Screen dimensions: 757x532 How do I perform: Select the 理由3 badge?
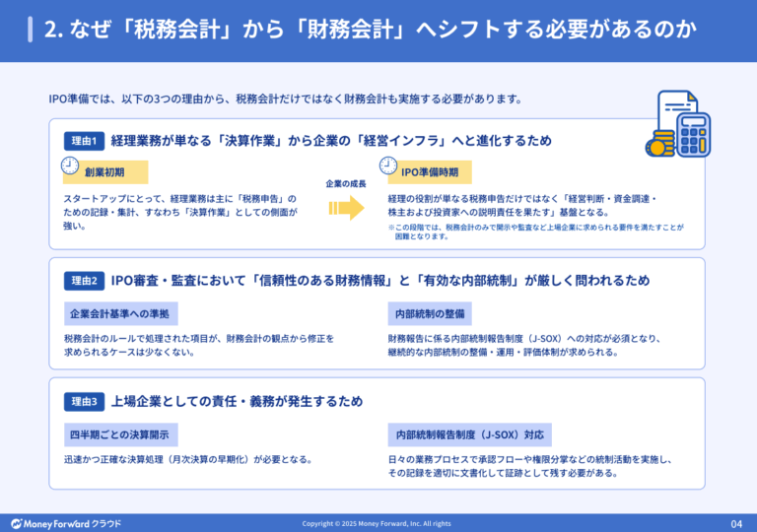click(84, 401)
